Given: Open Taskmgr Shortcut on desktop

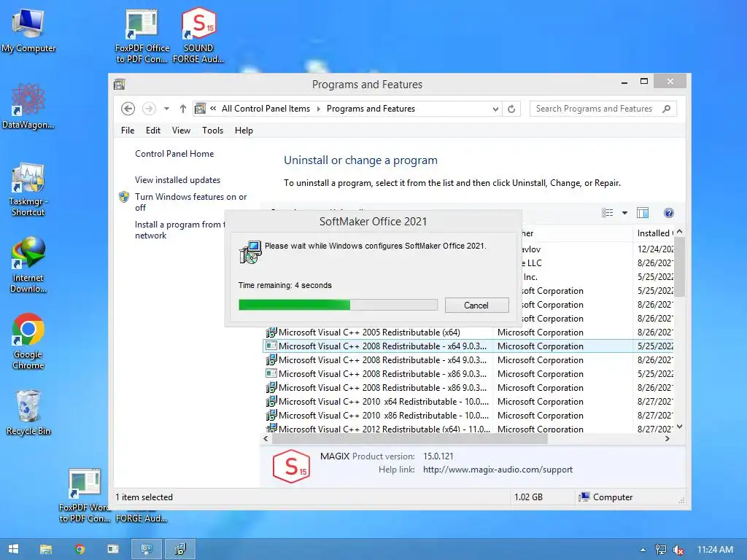Looking at the screenshot, I should (x=28, y=190).
